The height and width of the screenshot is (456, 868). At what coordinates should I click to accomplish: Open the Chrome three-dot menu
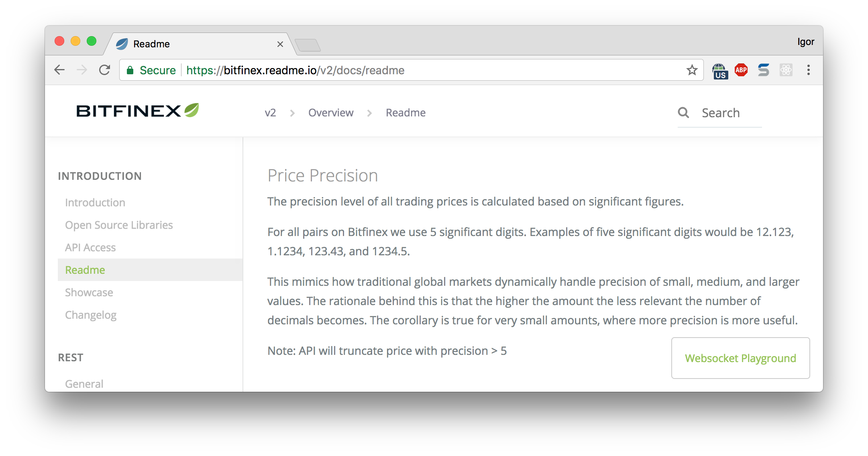pos(808,70)
